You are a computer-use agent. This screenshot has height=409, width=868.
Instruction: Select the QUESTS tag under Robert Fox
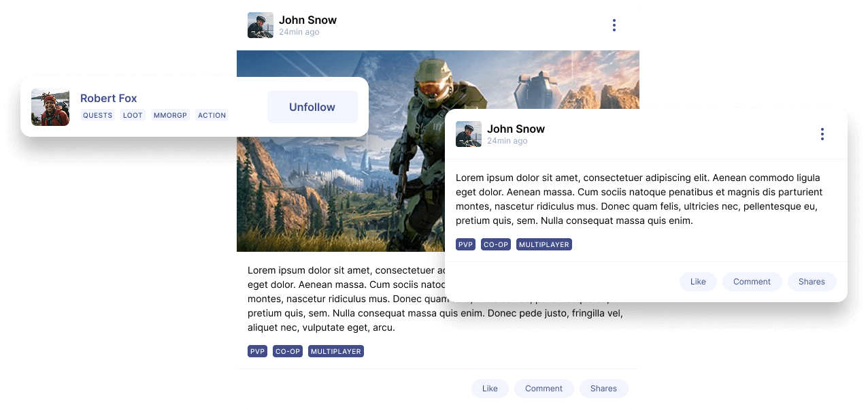click(x=97, y=116)
